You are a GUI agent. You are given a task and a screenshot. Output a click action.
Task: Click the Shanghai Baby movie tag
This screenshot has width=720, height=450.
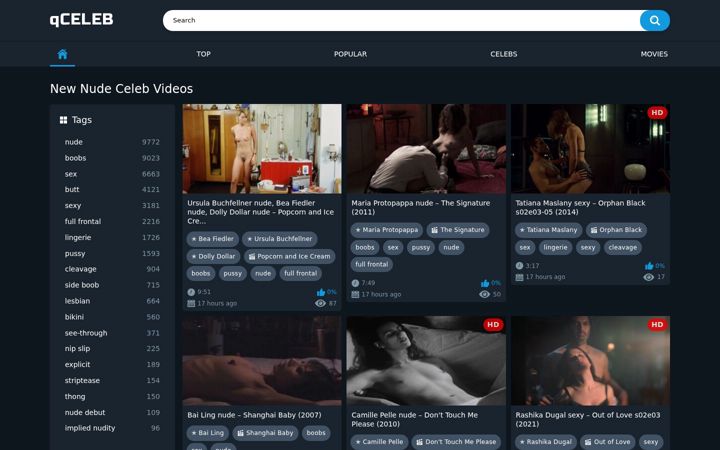265,433
